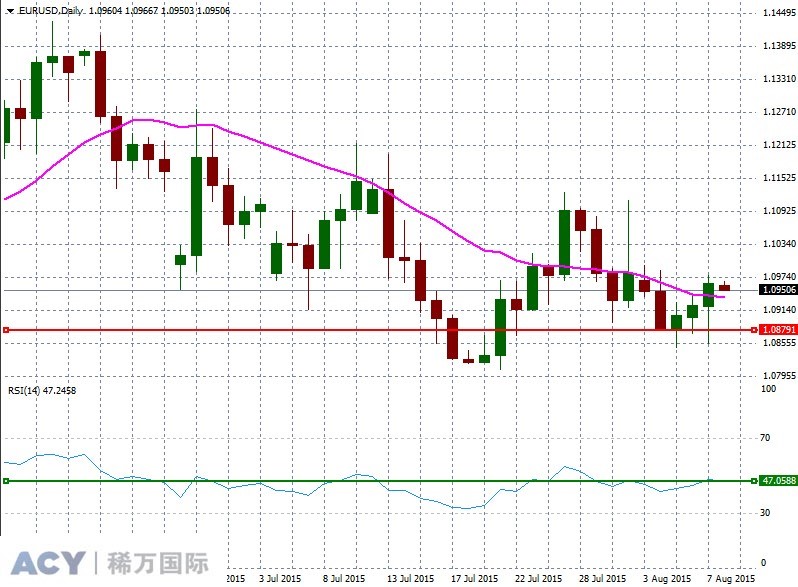Screen dimensions: 798x587
Task: Click the 1.10925 price scale value
Action: [779, 211]
